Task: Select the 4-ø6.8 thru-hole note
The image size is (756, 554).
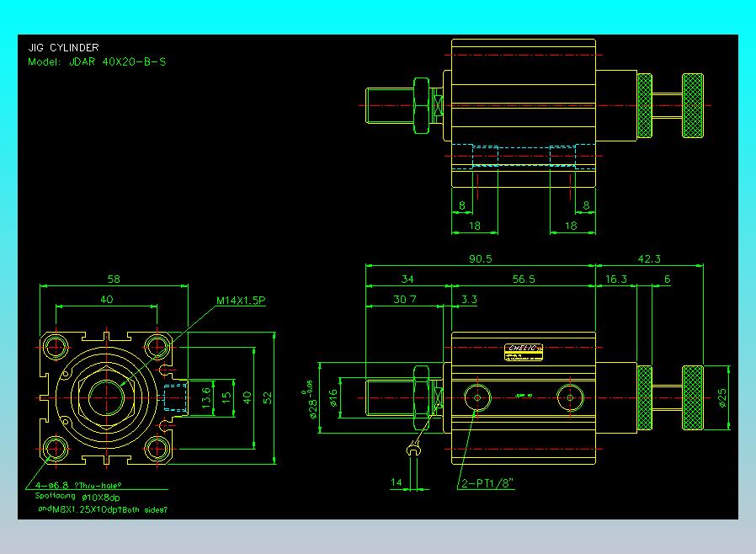Action: click(78, 486)
